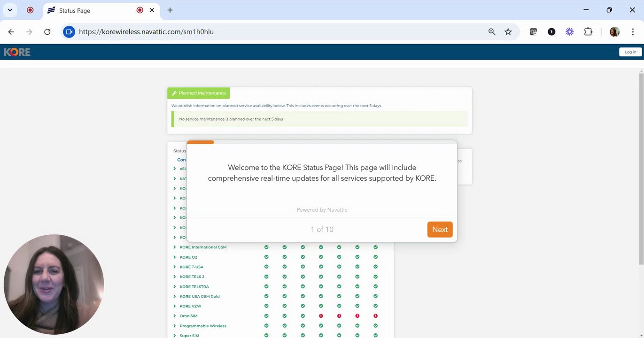Expand the KORE O2 row chevron
Image resolution: width=644 pixels, height=338 pixels.
[x=175, y=257]
